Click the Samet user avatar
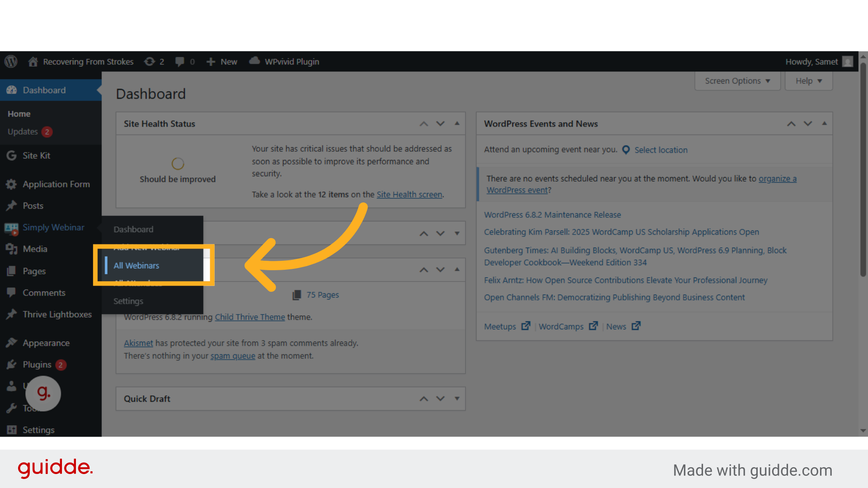 click(848, 61)
